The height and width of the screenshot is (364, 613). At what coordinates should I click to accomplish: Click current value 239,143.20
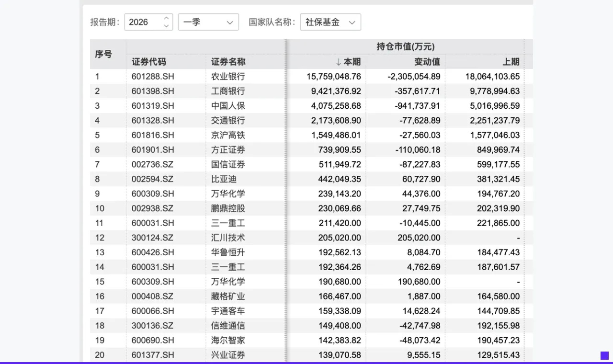(340, 193)
